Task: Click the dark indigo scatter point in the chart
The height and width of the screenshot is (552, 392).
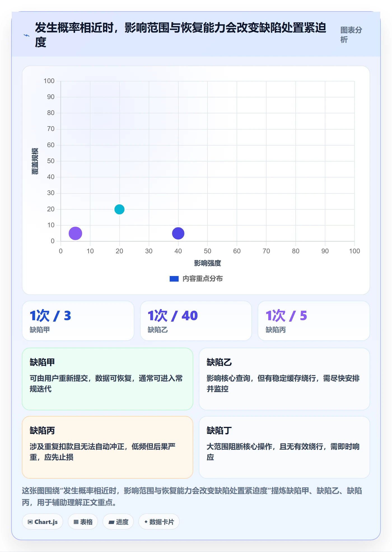Action: tap(178, 233)
